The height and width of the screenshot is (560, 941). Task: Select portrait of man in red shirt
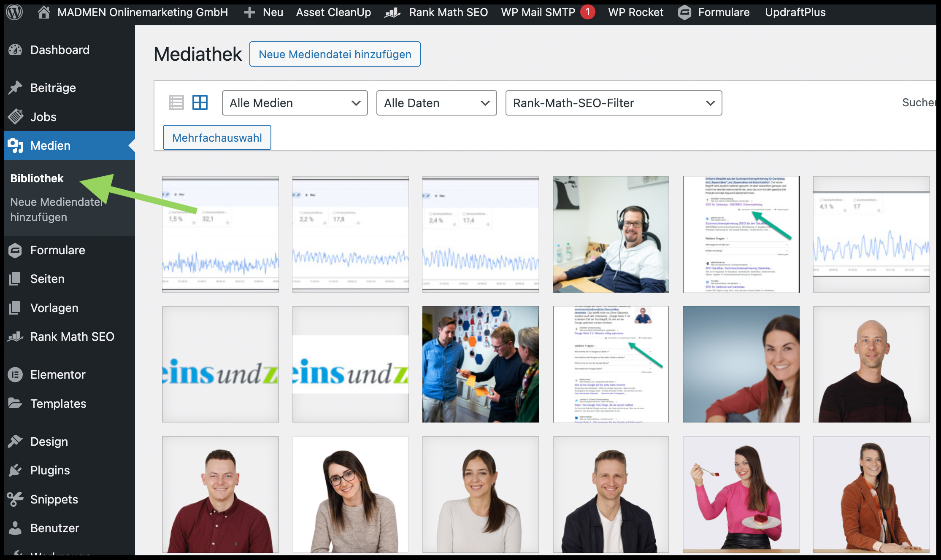220,494
